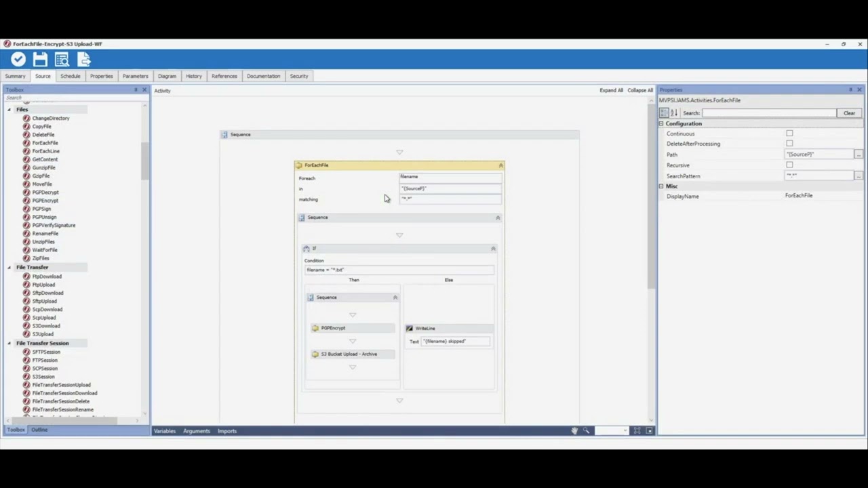Viewport: 868px width, 488px height.
Task: Select MoveFile activity in the toolbox
Action: [42, 184]
